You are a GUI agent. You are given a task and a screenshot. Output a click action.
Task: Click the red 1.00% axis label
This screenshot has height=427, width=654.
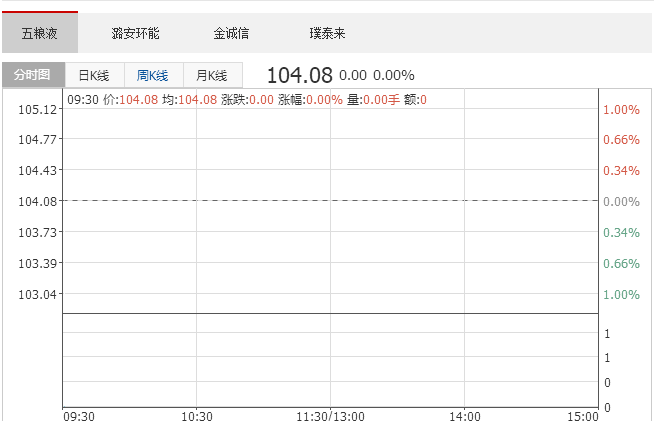coord(621,109)
